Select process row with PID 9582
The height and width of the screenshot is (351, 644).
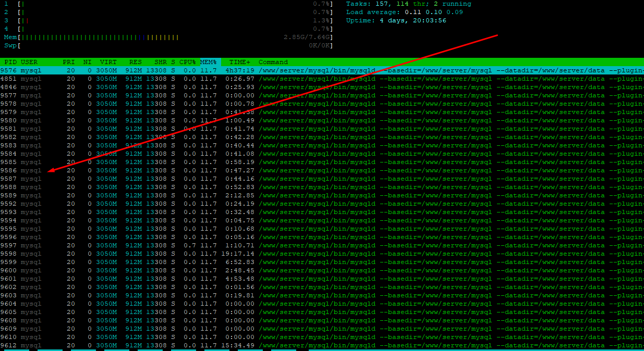[x=322, y=137]
